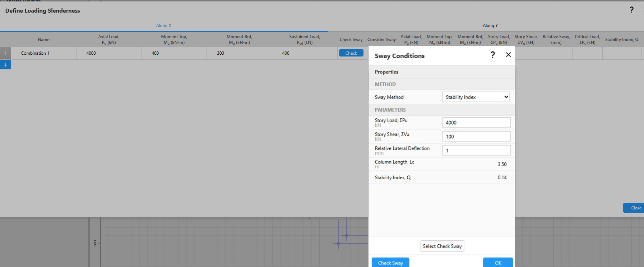Edit the Story Shear ΣVu field
The height and width of the screenshot is (267, 644).
tap(476, 137)
